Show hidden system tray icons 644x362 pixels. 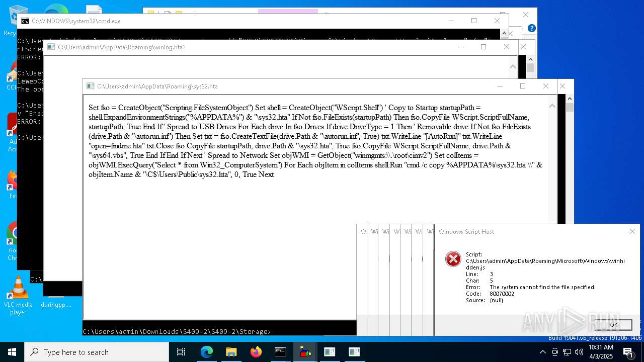542,352
